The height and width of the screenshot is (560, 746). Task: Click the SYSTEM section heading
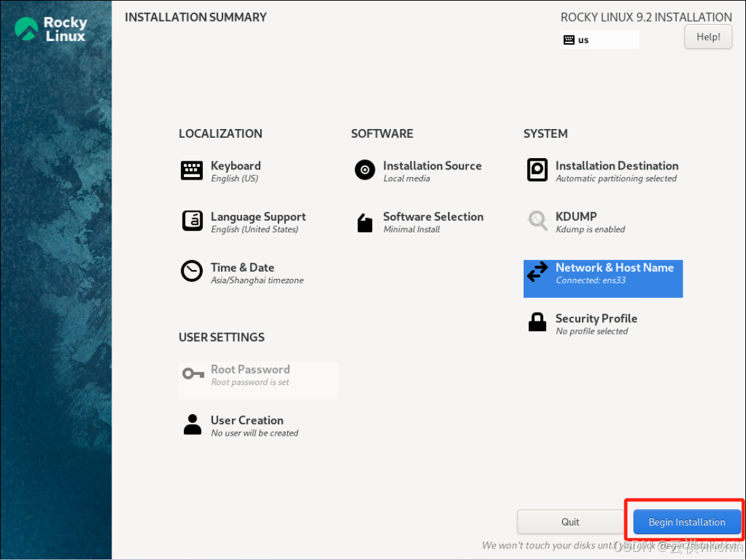[x=546, y=134]
